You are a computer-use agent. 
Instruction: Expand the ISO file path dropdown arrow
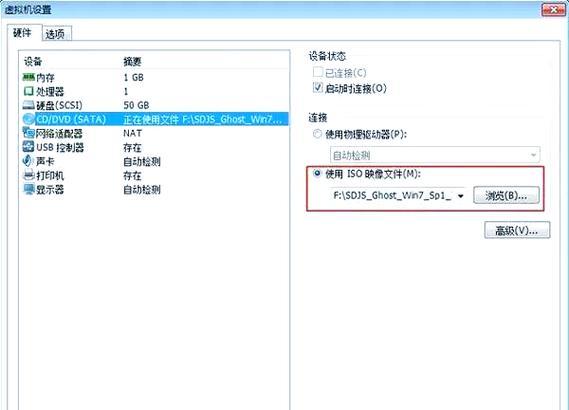(x=460, y=196)
